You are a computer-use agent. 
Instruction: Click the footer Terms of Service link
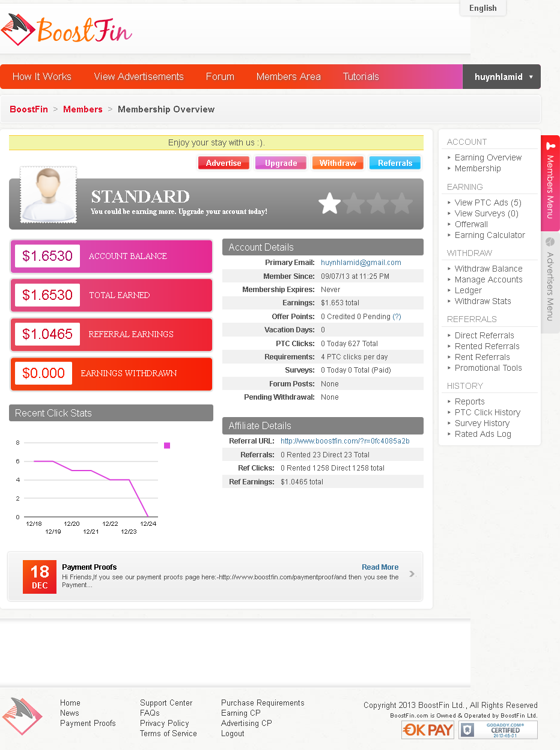[168, 733]
